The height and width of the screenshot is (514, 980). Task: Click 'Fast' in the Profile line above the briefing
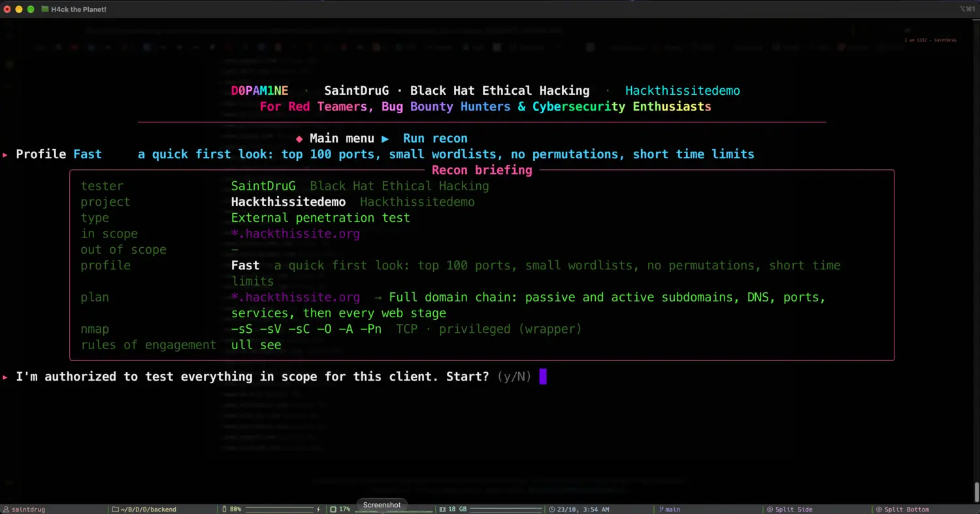tap(88, 154)
